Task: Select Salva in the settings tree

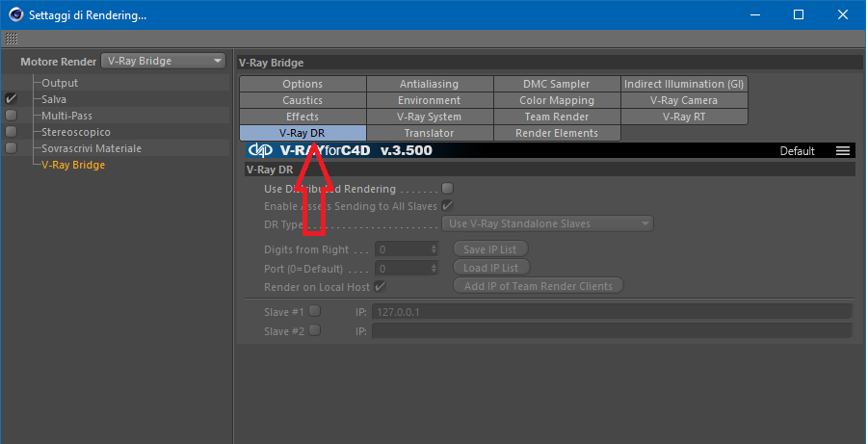Action: (x=54, y=99)
